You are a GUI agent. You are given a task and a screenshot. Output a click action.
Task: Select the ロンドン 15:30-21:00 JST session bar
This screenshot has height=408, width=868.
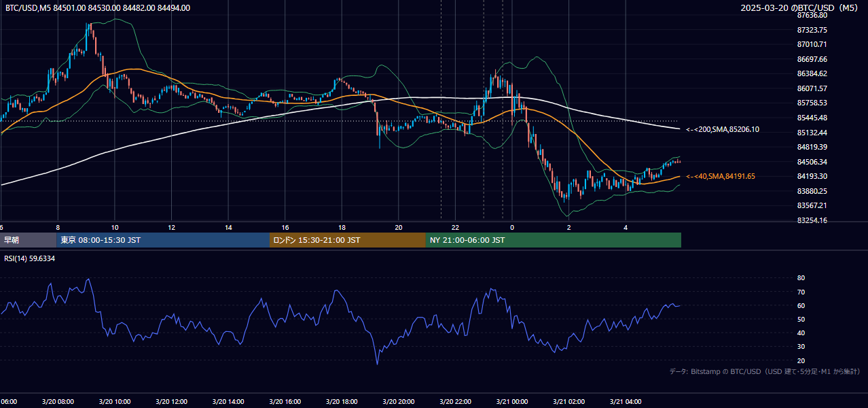(x=348, y=240)
